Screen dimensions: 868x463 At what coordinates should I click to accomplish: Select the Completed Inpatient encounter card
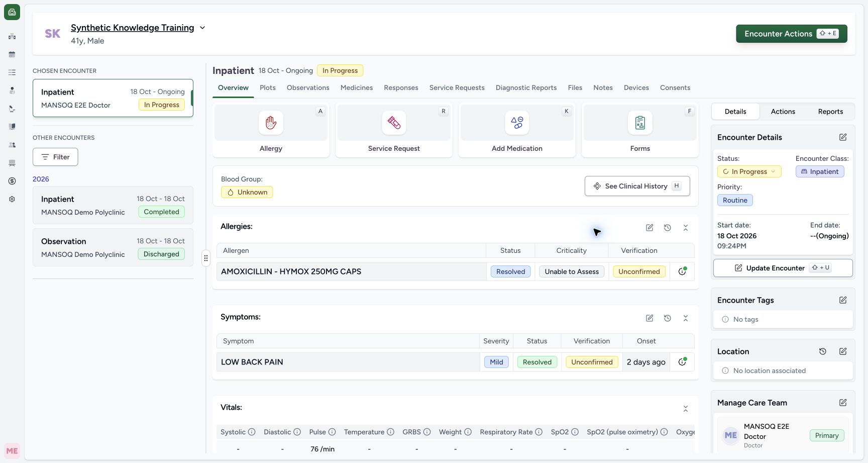113,205
